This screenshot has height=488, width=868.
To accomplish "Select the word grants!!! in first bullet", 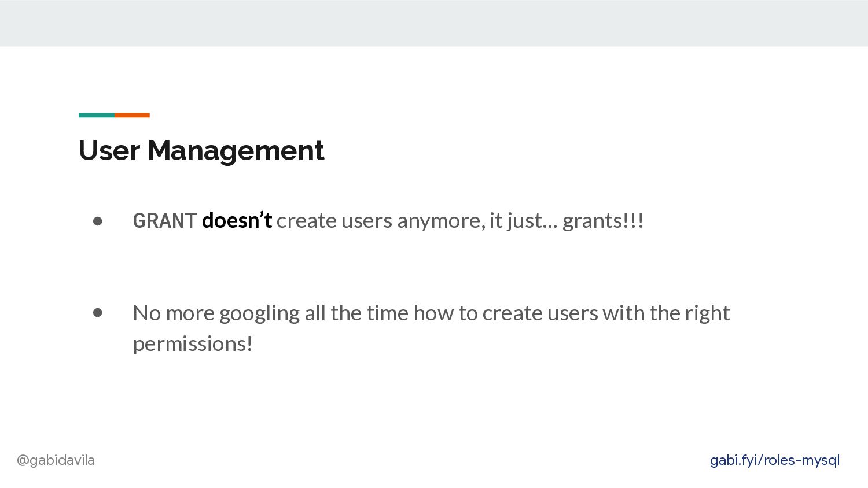I will 603,221.
